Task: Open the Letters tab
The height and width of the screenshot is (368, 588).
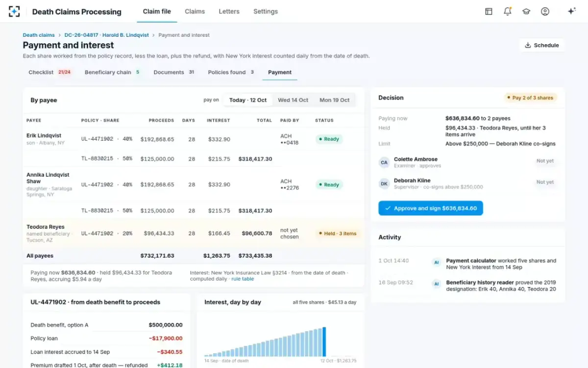Action: tap(229, 11)
